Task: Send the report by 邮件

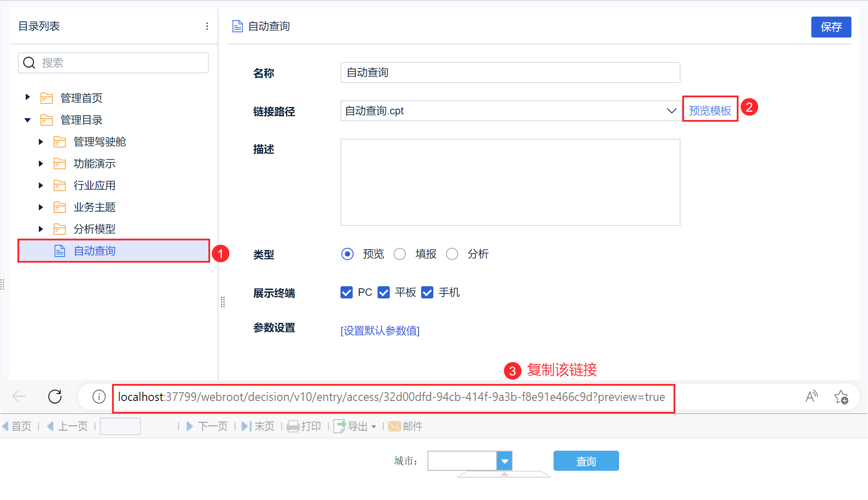Action: (405, 426)
